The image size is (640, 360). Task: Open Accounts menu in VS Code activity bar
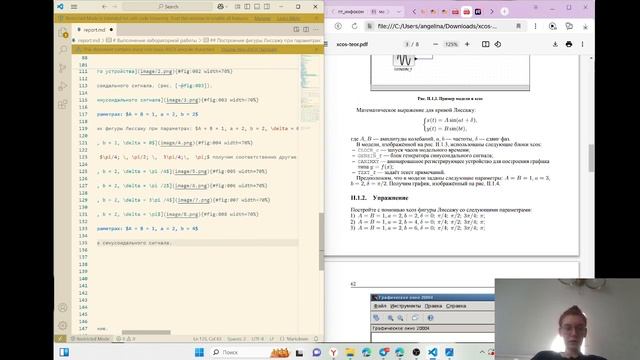63,307
